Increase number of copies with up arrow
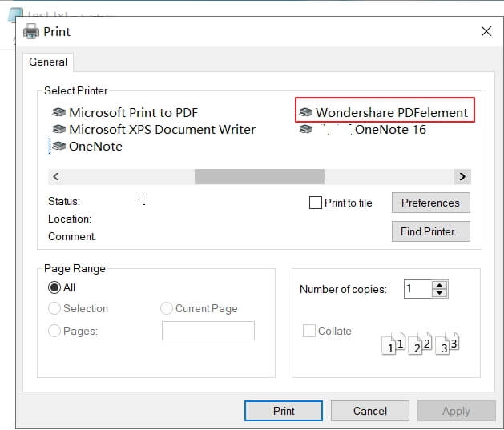The height and width of the screenshot is (430, 504). point(440,284)
